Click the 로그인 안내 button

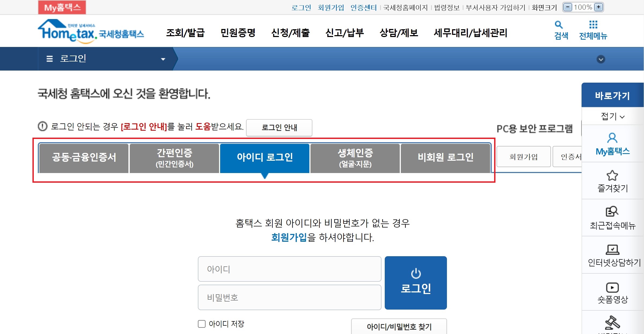[x=279, y=128]
